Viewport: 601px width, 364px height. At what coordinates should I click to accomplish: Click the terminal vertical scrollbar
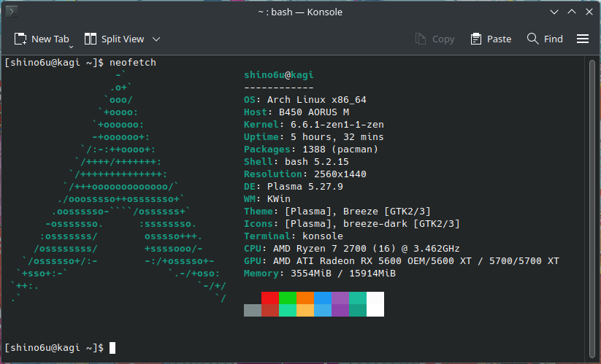pyautogui.click(x=592, y=209)
